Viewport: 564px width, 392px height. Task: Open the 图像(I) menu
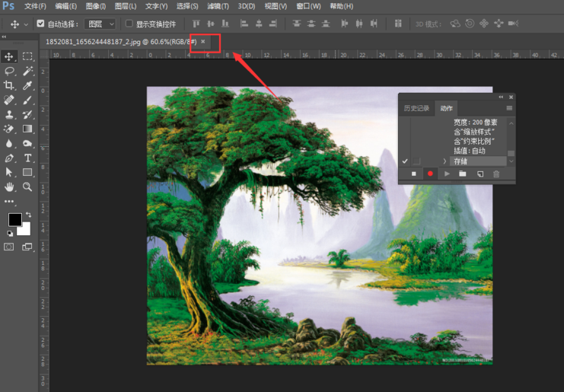tap(96, 6)
